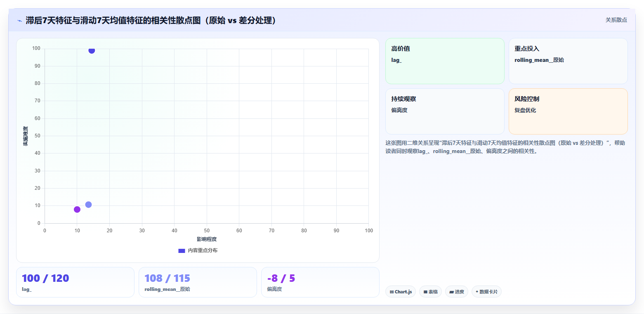This screenshot has width=644, height=314.
Task: Click the icon in the Chart.js tag
Action: 392,292
